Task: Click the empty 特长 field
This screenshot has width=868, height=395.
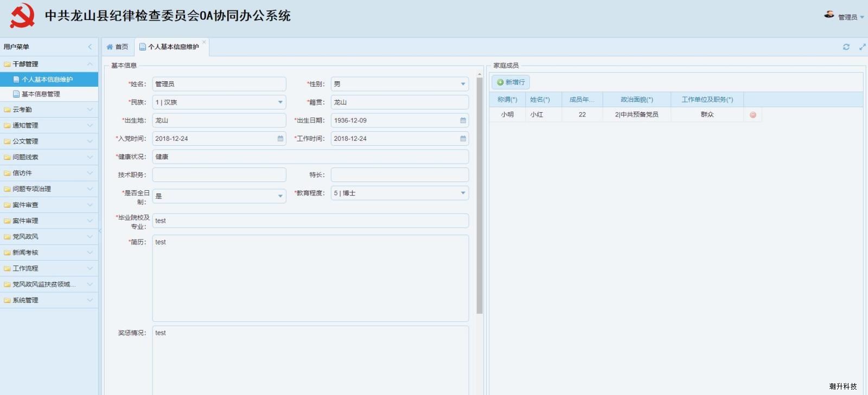Action: 400,175
